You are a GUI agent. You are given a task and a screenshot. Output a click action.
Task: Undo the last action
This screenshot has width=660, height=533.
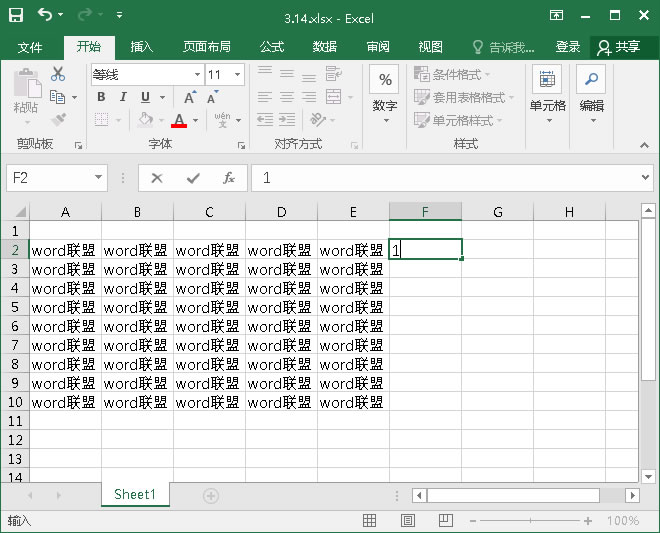[x=45, y=15]
